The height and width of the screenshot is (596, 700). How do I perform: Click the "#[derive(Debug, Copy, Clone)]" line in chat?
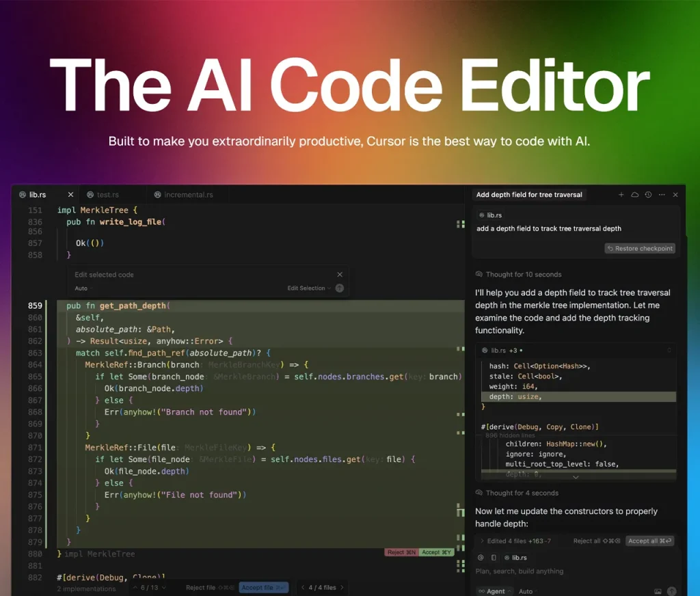coord(540,427)
